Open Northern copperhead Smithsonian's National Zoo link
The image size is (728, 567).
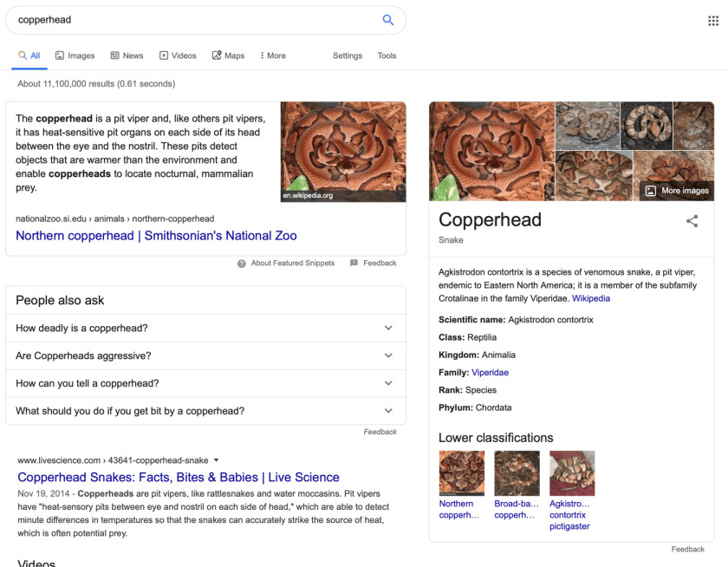tap(156, 236)
